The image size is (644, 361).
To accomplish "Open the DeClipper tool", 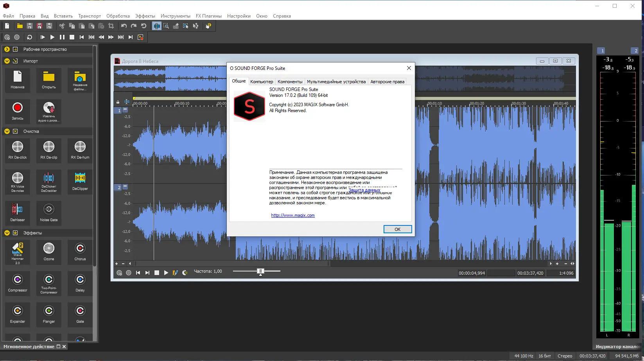I will coord(80,182).
